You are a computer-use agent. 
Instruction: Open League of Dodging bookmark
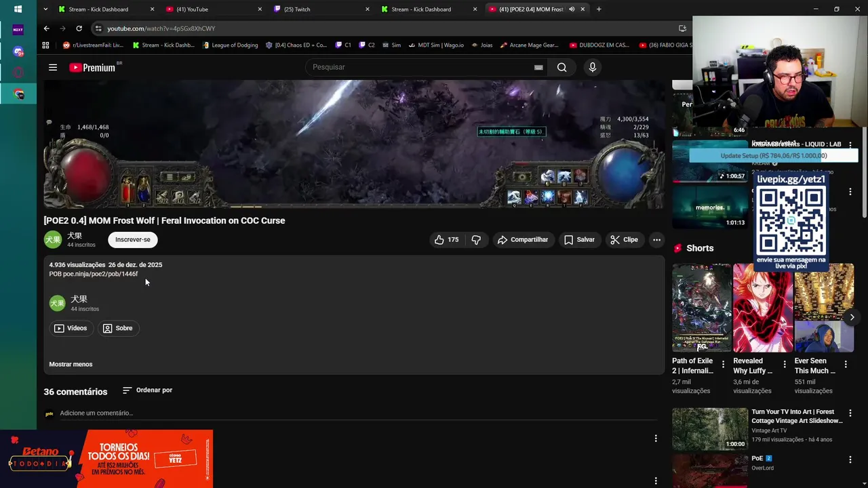[230, 45]
